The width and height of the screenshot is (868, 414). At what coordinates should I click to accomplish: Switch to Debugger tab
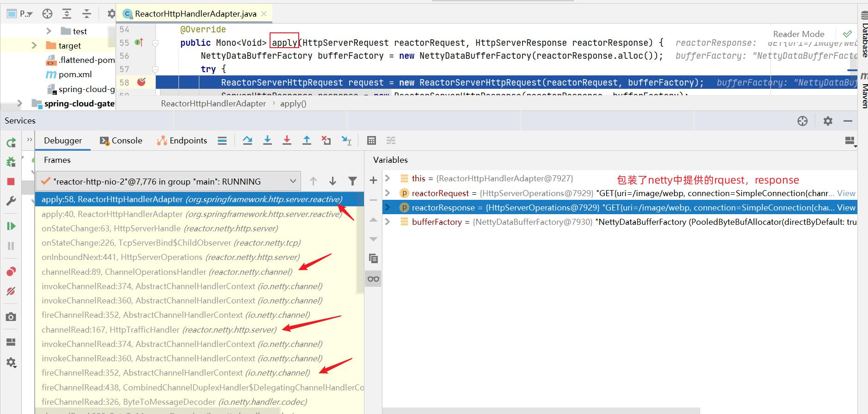[63, 141]
